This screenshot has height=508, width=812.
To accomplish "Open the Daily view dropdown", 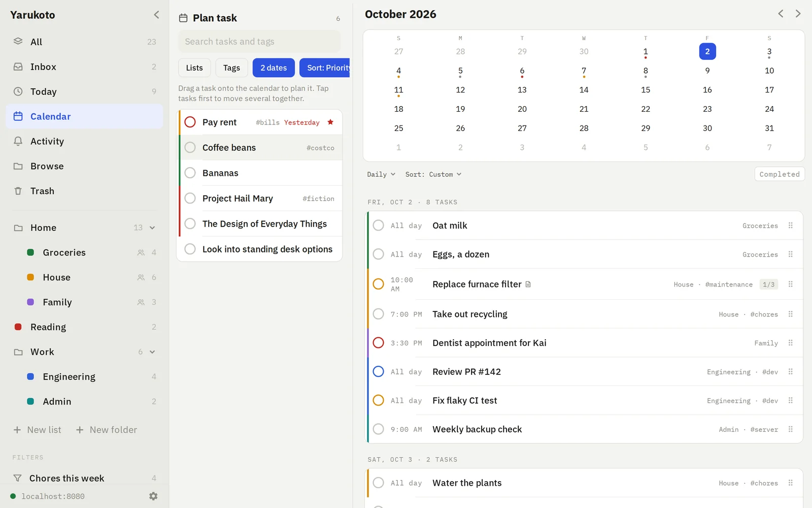I will click(x=381, y=174).
